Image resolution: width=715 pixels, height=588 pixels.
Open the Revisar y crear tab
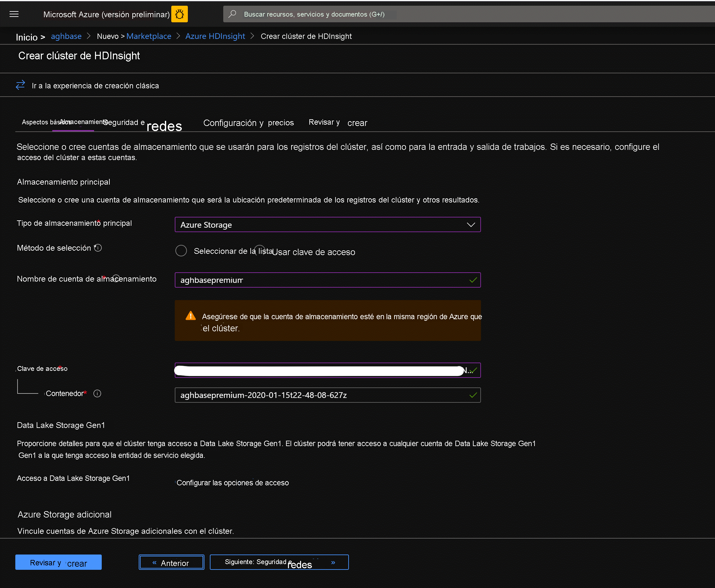[338, 123]
